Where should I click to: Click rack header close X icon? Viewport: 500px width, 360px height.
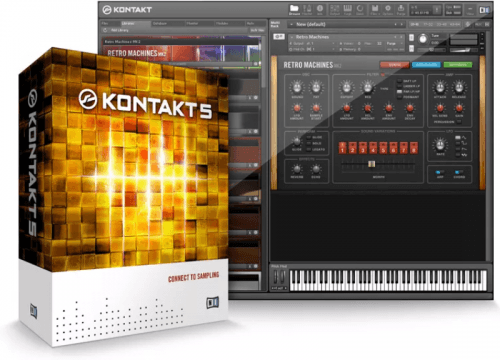(x=487, y=24)
